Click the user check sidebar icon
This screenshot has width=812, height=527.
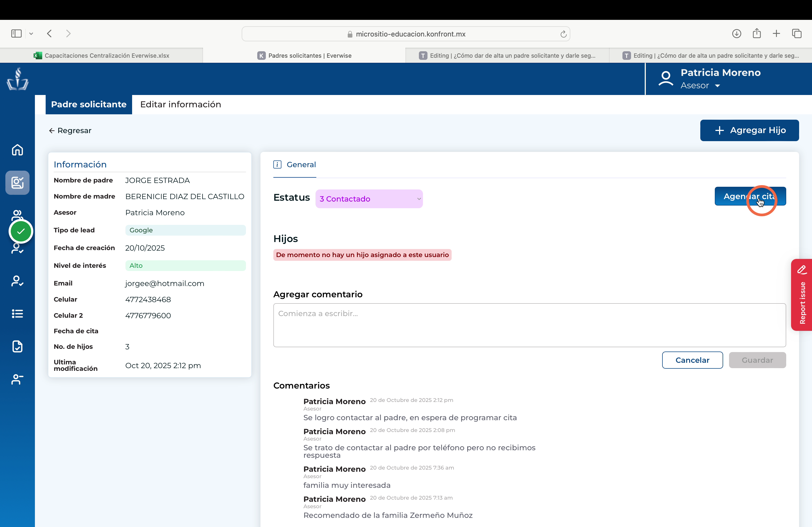(17, 281)
